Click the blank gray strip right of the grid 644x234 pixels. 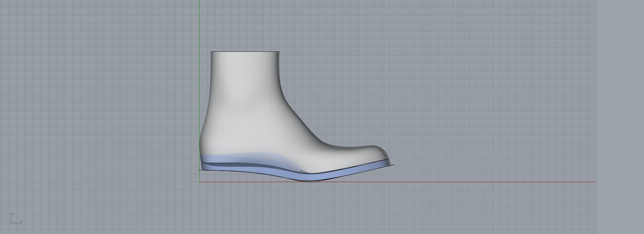click(620, 117)
